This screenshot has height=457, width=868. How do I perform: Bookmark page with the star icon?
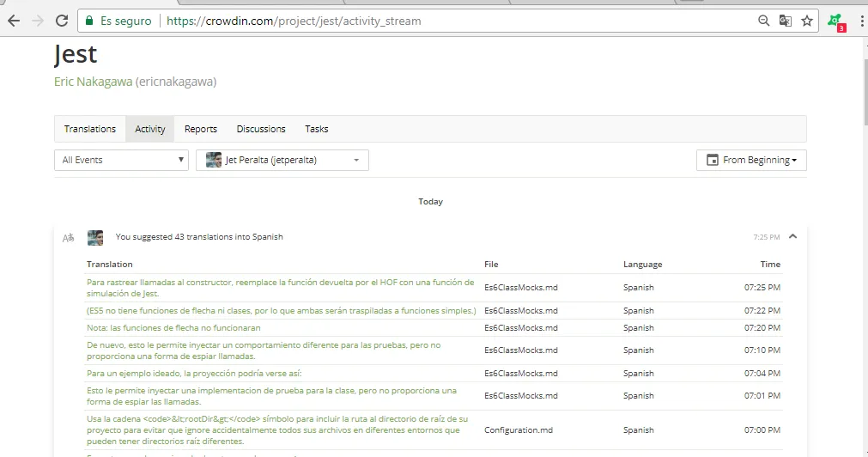coord(807,21)
